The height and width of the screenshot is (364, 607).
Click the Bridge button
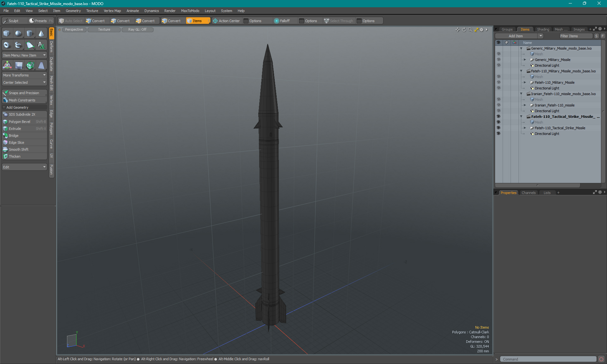click(24, 136)
